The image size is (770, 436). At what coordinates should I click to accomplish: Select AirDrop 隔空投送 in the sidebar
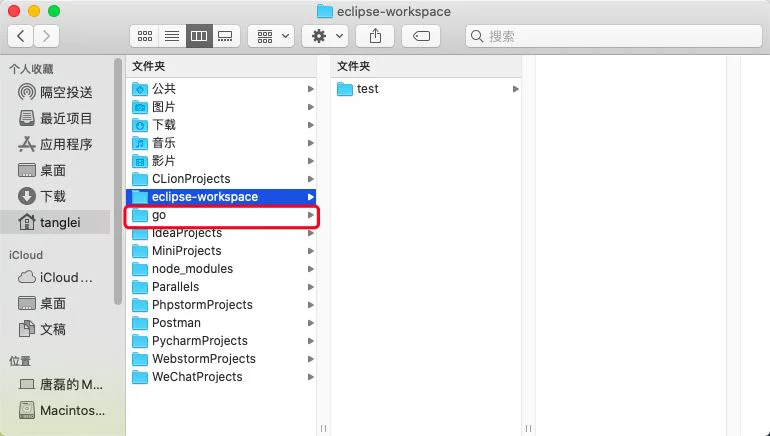(55, 92)
